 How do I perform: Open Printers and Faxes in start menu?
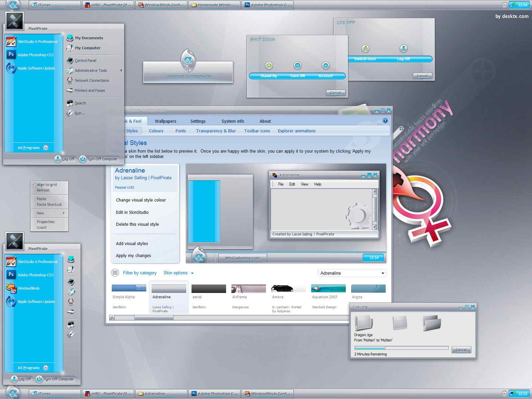tap(86, 90)
